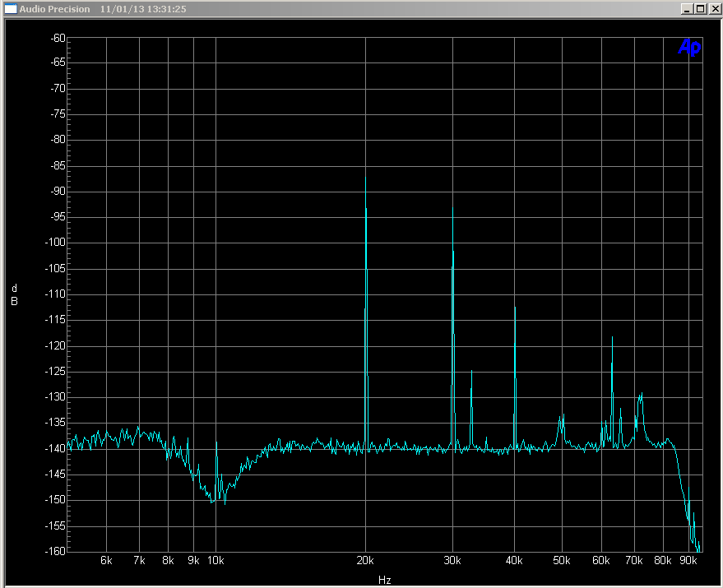Click the -160 dB axis label
723x588 pixels.
[55, 551]
